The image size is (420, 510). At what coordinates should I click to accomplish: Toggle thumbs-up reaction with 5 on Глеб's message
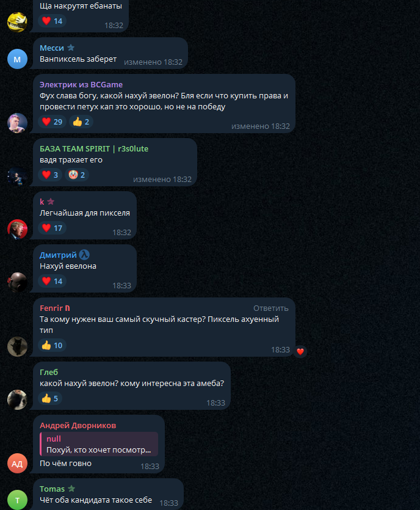tap(50, 398)
